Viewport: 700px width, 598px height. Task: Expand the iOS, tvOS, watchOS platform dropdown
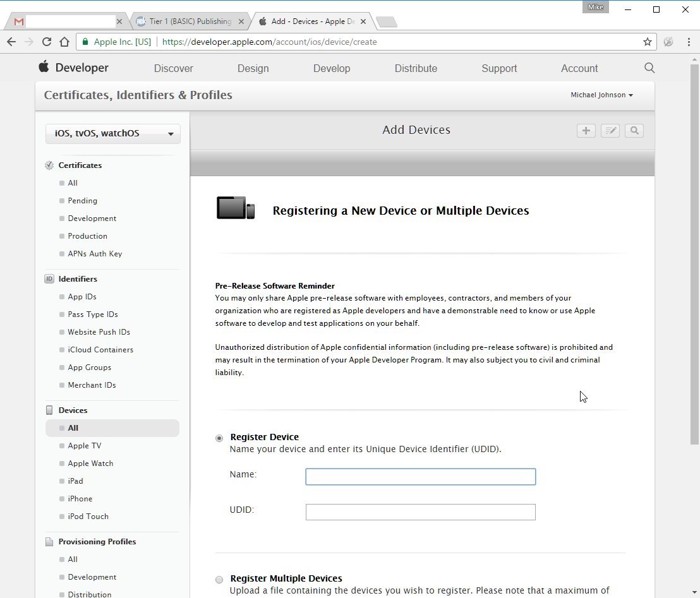(113, 133)
